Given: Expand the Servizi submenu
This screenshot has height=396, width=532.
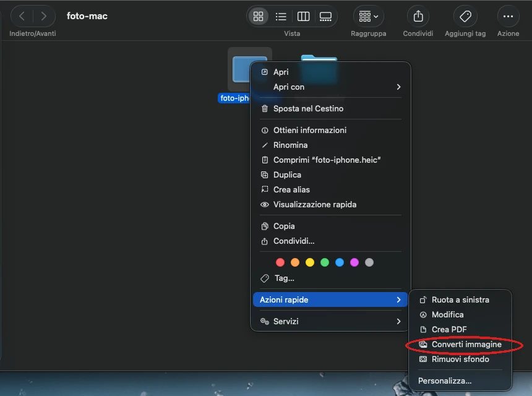Looking at the screenshot, I should (x=330, y=321).
